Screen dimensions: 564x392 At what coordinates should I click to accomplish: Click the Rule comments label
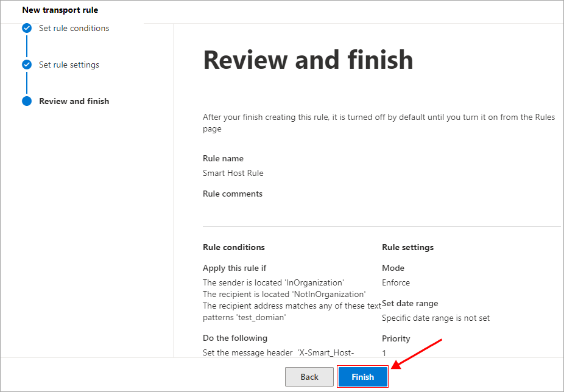click(232, 194)
